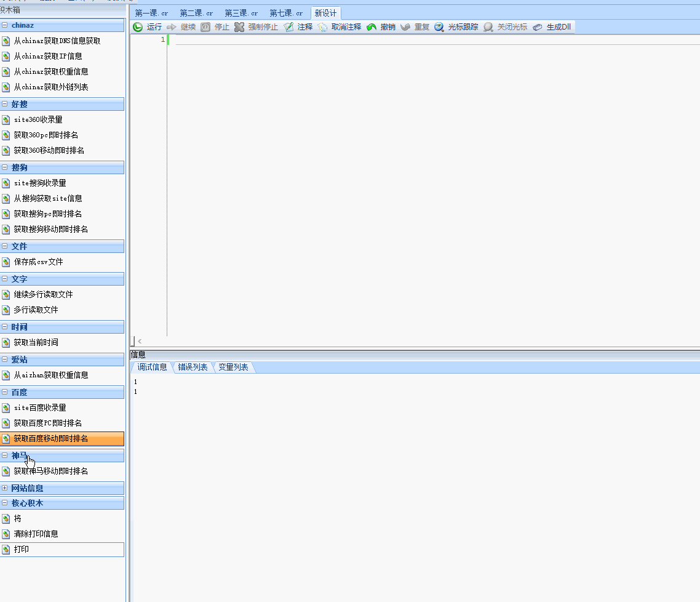Click the 撤销 (Undo) green arrow icon
The image size is (700, 602).
click(372, 27)
